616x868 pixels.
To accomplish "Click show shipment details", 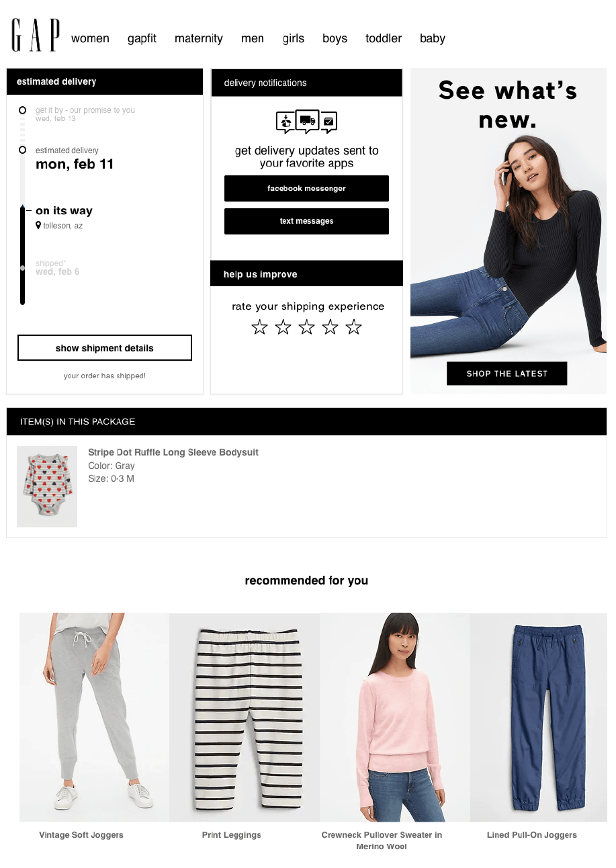I will 105,348.
